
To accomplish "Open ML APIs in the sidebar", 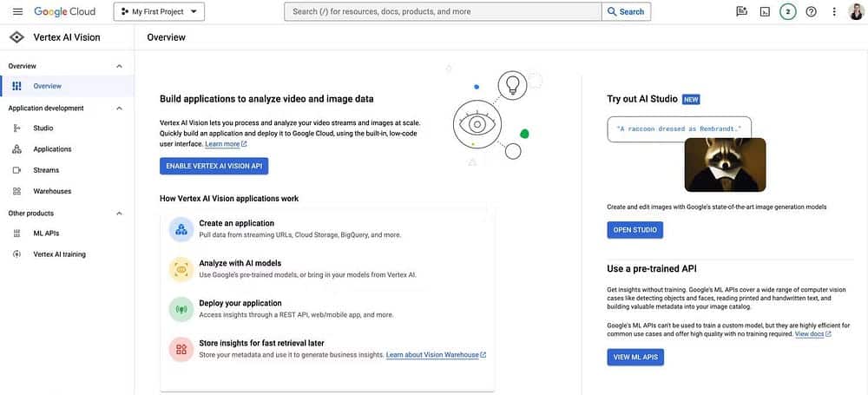I will pyautogui.click(x=67, y=234).
